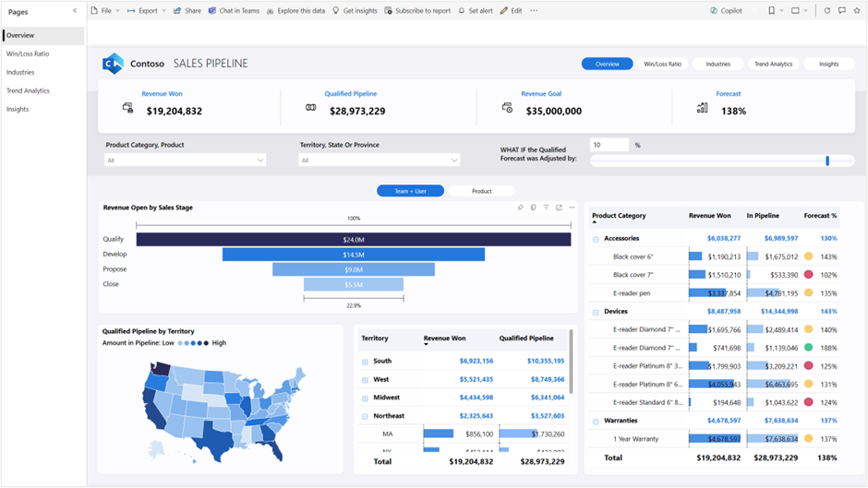Click the Forecast chart icon
868x488 pixels.
pyautogui.click(x=702, y=108)
